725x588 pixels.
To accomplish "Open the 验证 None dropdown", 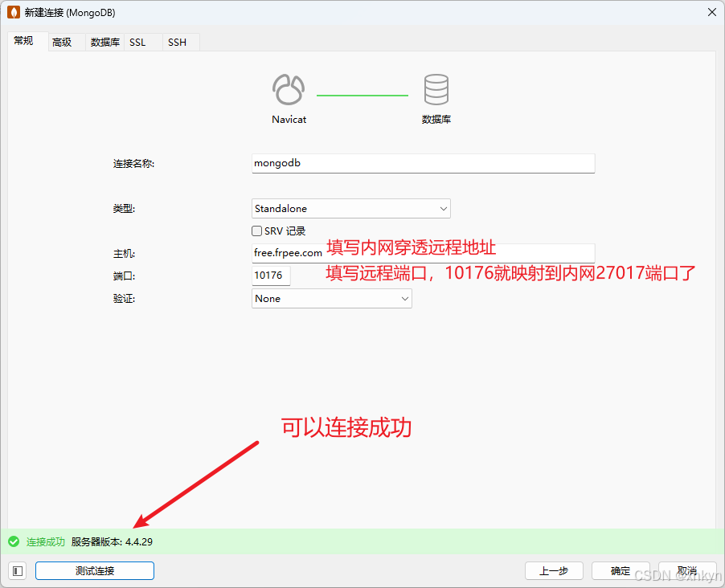I will (x=331, y=299).
